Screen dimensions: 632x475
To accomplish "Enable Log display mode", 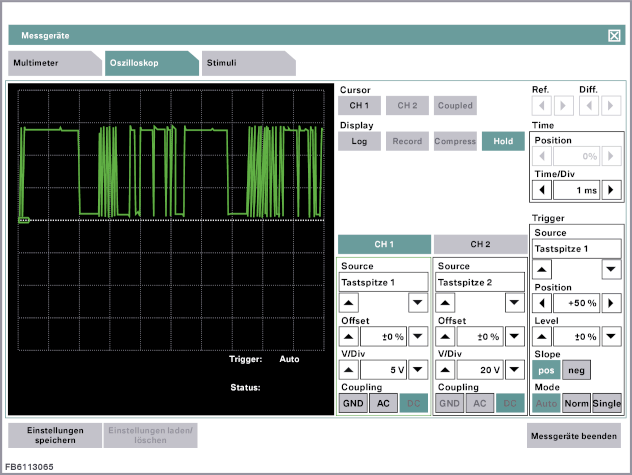I will pos(359,142).
